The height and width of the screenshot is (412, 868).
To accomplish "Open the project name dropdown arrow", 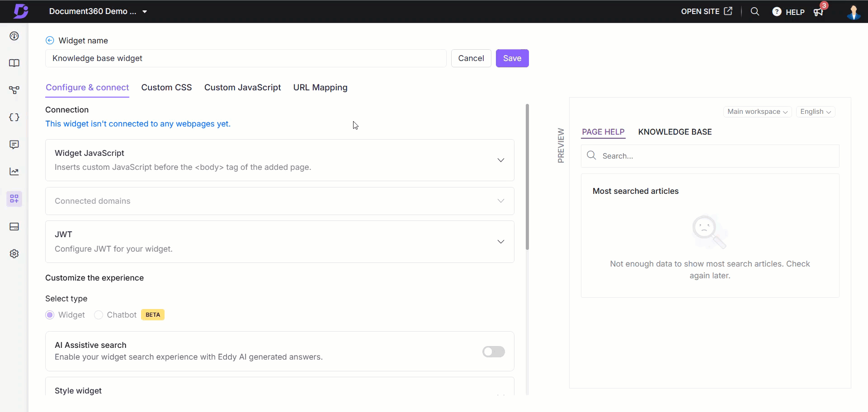I will [145, 12].
